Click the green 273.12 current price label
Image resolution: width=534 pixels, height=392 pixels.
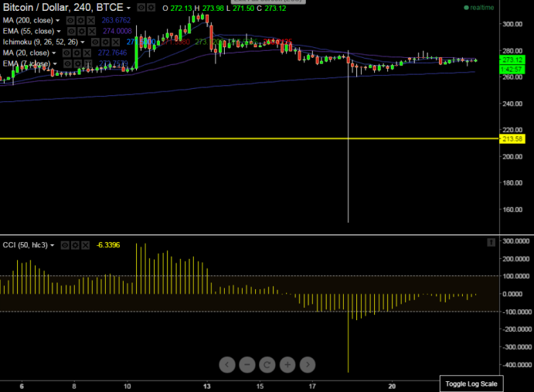click(x=512, y=60)
